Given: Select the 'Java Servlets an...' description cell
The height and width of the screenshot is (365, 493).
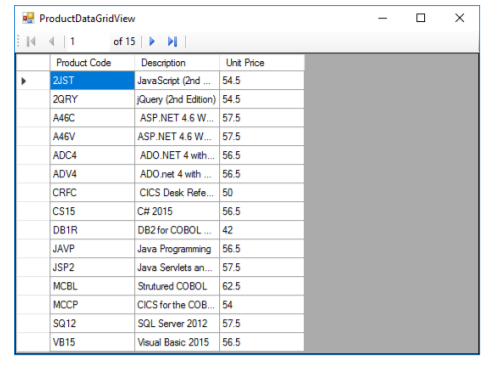Looking at the screenshot, I should click(177, 267).
